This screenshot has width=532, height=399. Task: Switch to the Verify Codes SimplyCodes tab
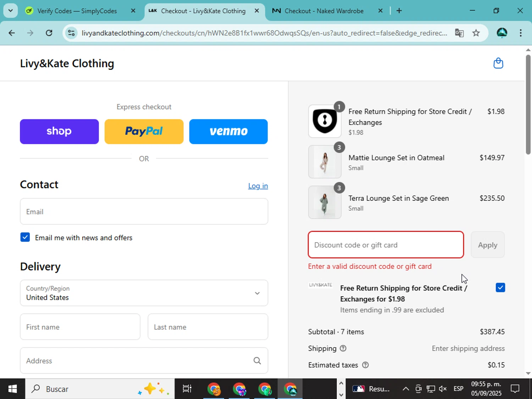77,11
